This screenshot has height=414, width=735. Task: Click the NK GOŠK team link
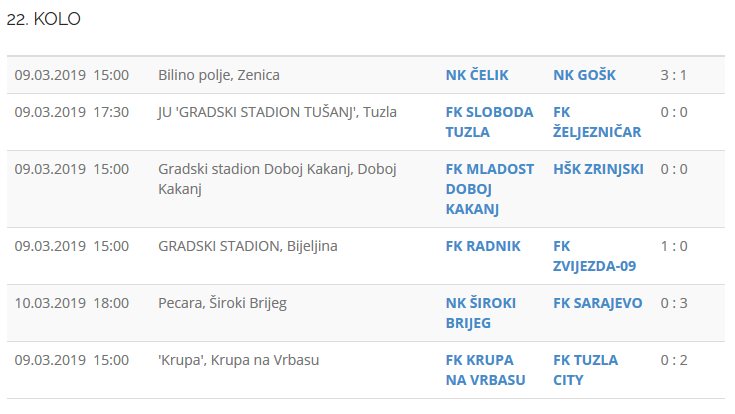click(584, 75)
